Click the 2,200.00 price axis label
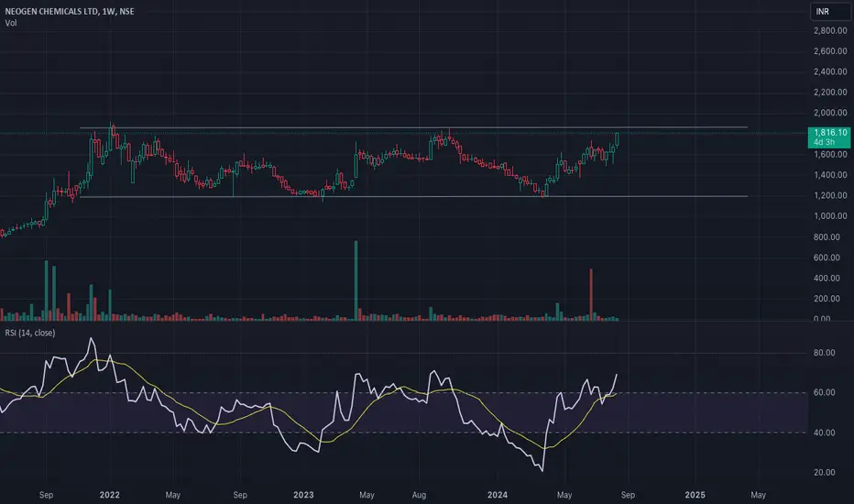 pyautogui.click(x=830, y=92)
